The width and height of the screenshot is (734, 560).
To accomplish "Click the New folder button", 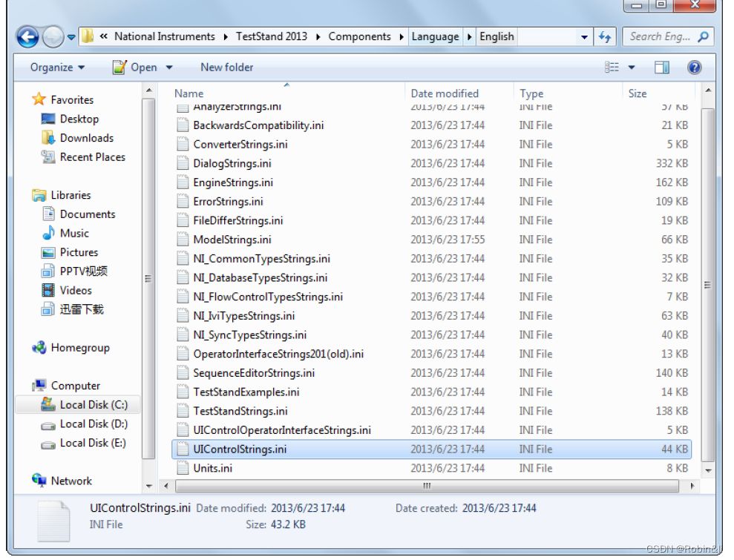I will [x=226, y=67].
